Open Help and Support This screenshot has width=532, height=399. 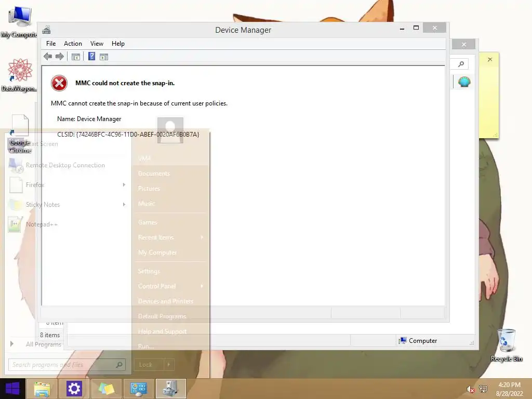click(x=162, y=331)
